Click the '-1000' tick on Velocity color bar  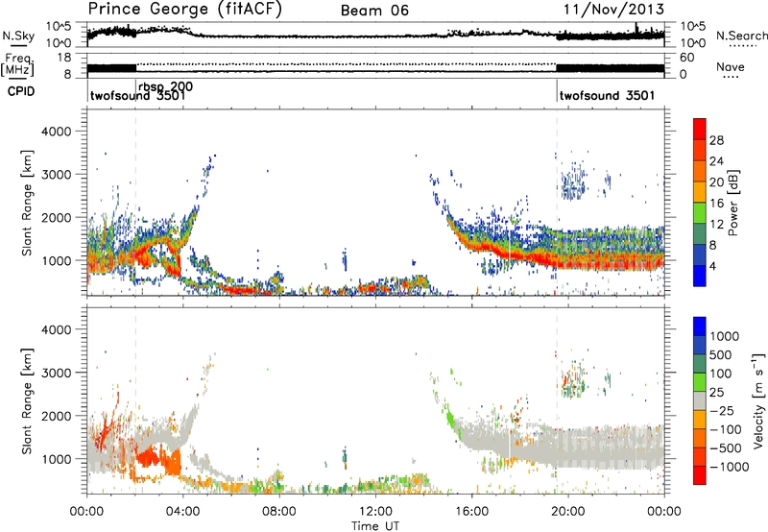tap(730, 467)
